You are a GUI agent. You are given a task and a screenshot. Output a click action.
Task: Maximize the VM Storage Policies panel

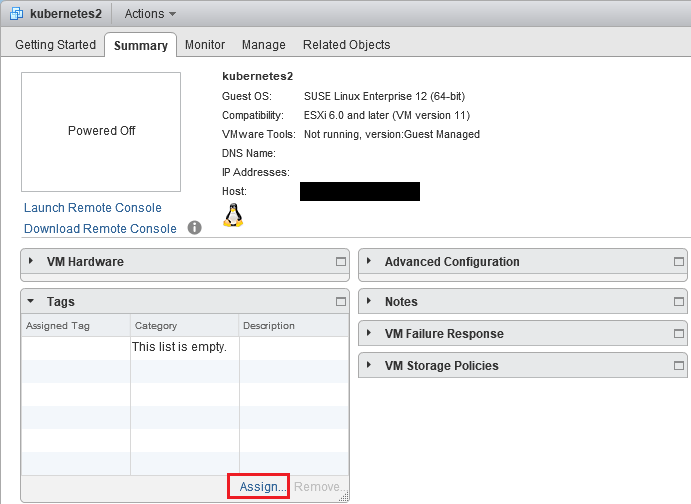(679, 366)
